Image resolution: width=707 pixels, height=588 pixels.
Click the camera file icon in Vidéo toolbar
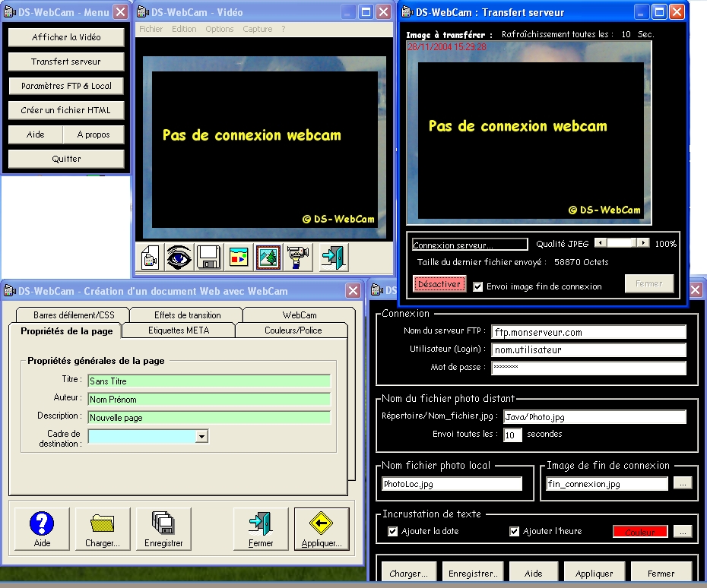tap(151, 258)
